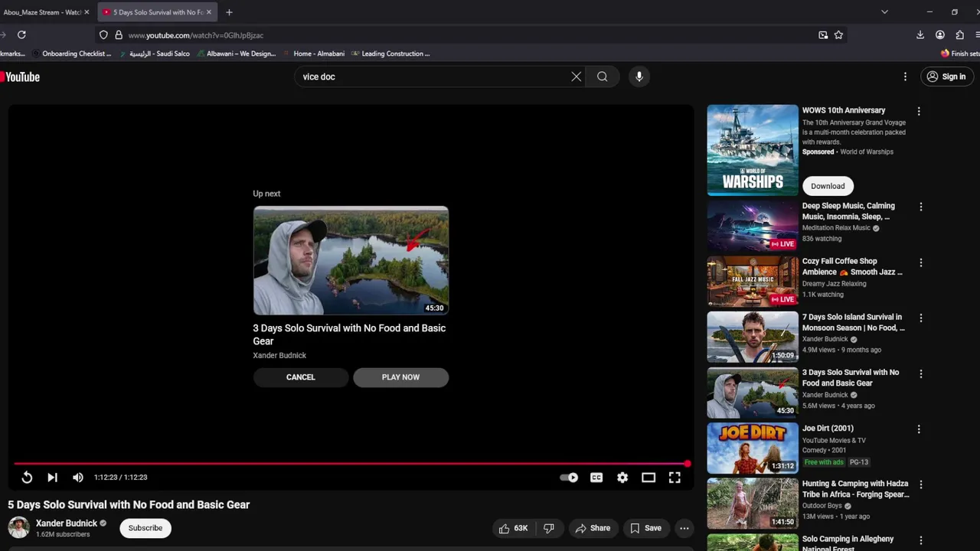
Task: Dislike this video
Action: point(549,528)
